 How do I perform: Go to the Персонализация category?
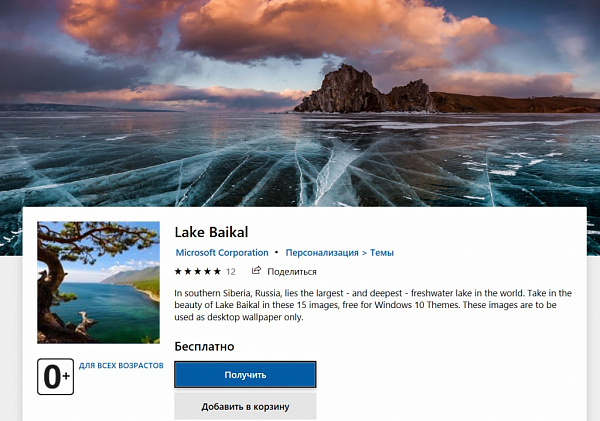[321, 253]
